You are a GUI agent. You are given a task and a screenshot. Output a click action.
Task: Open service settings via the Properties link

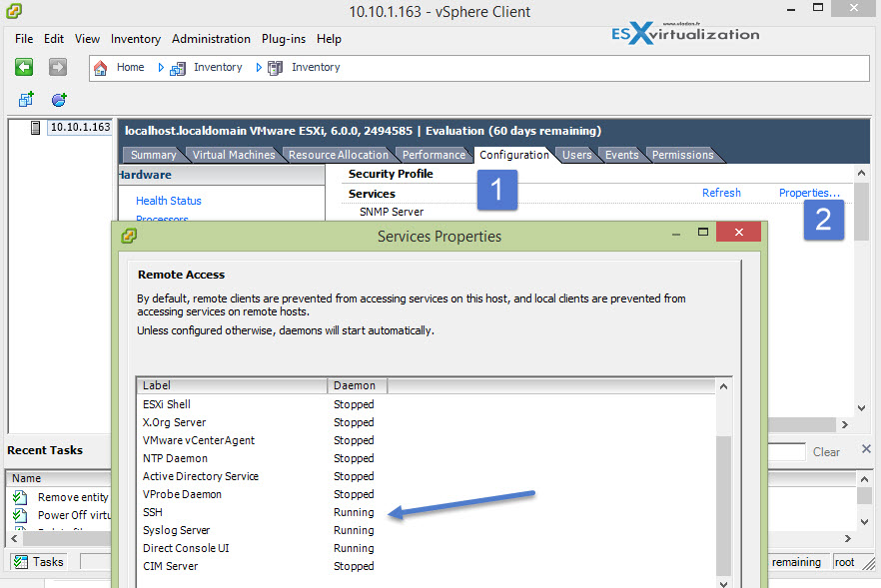(809, 193)
